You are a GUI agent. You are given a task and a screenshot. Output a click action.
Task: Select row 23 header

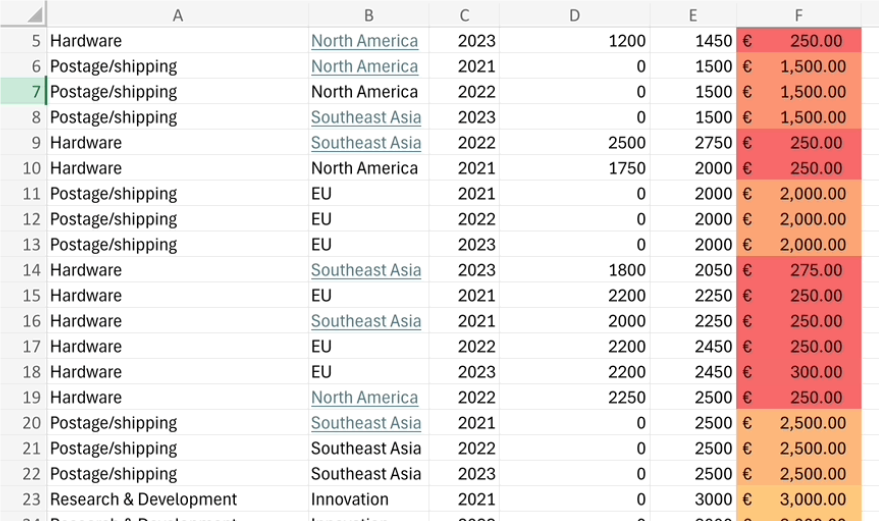pos(23,499)
